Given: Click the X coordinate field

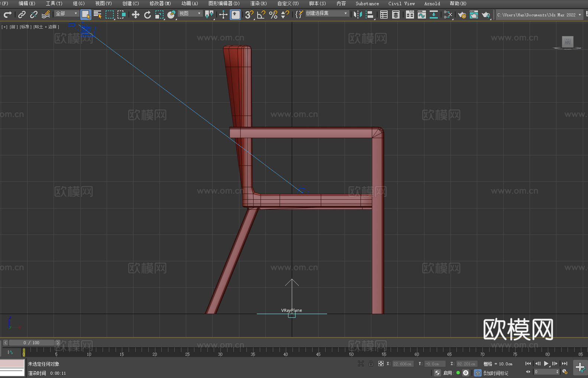Looking at the screenshot, I should [403, 364].
